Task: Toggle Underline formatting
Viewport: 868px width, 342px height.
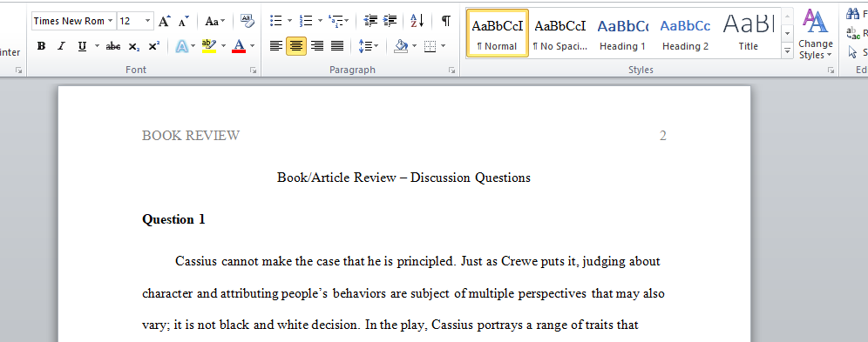Action: pos(82,46)
